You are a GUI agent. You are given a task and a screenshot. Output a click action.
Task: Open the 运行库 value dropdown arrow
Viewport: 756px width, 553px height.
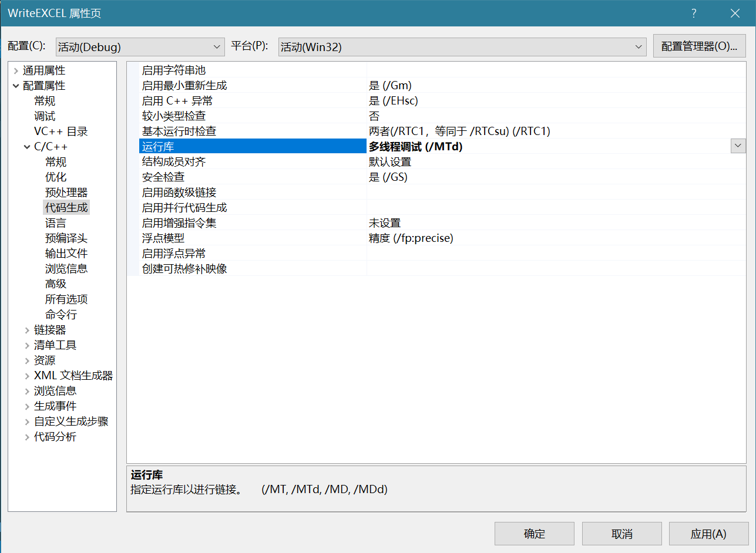click(x=738, y=146)
